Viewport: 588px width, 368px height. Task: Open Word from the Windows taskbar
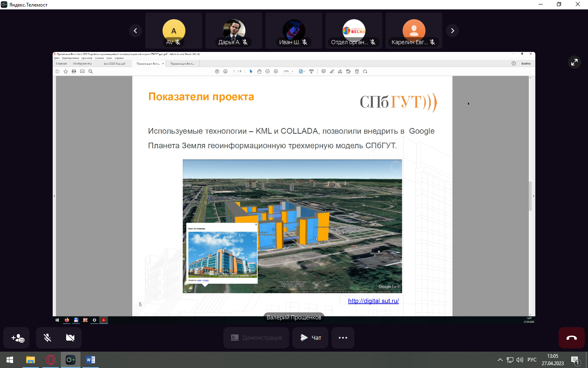coord(91,360)
